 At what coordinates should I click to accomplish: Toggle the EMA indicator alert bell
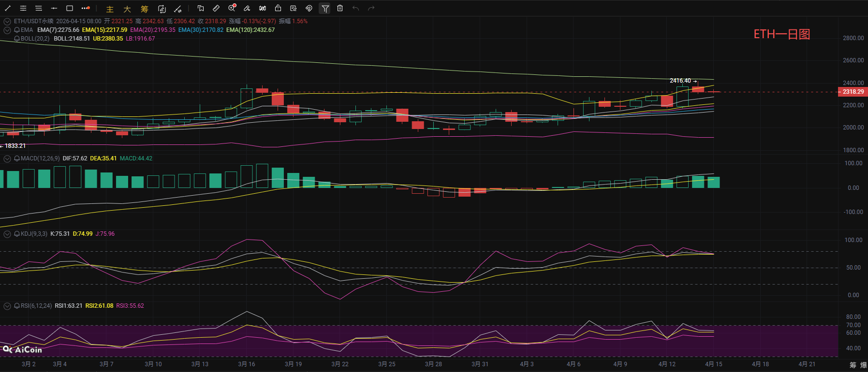pos(17,30)
